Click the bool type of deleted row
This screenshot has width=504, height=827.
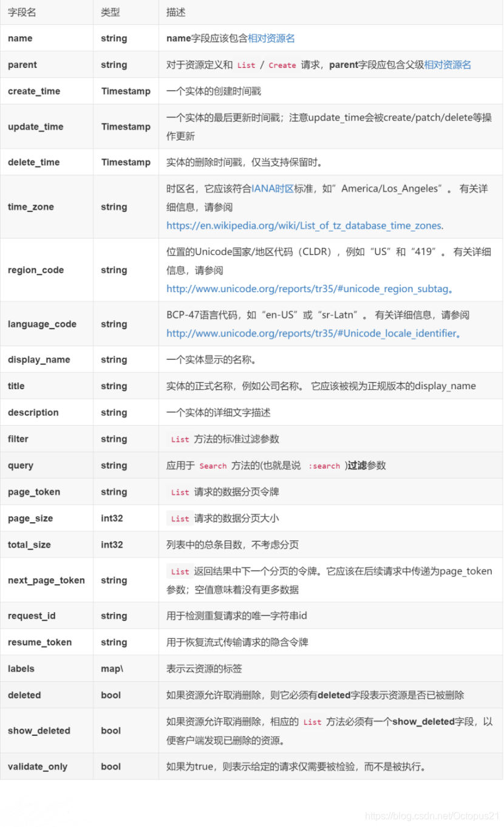click(x=111, y=695)
